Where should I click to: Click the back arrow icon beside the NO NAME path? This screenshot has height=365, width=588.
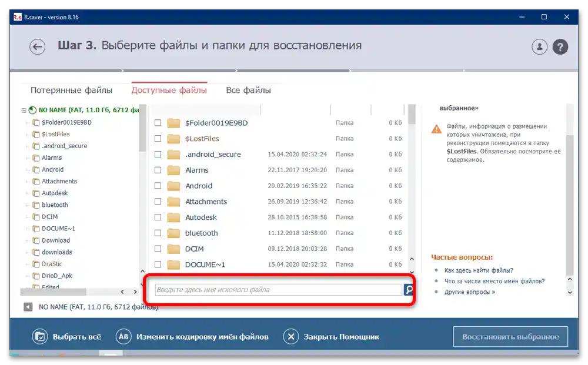point(28,307)
